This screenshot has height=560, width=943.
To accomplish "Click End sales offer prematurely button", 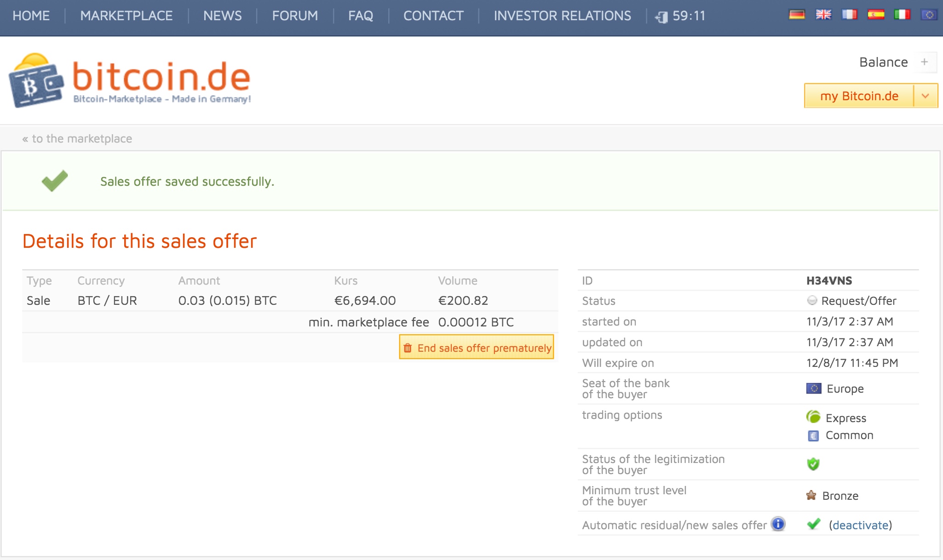I will tap(477, 347).
